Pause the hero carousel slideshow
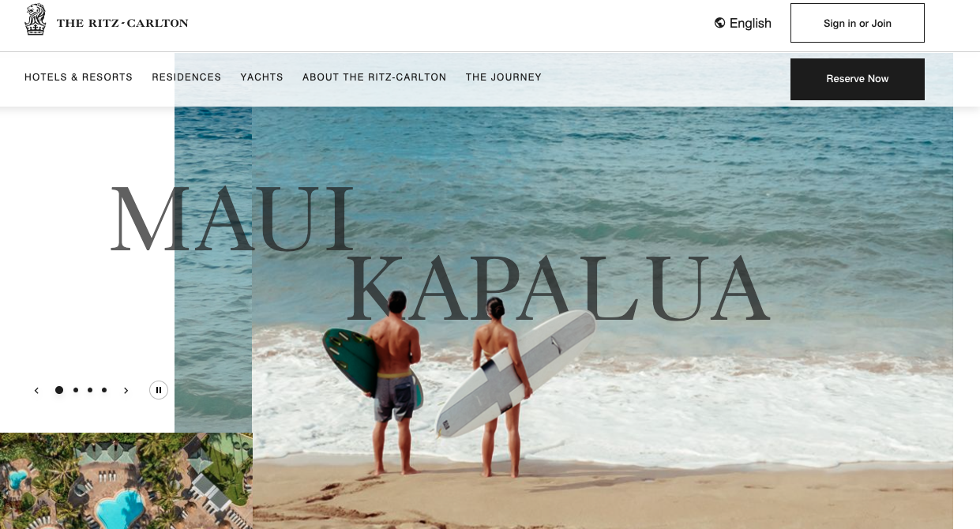Image resolution: width=980 pixels, height=529 pixels. pos(159,390)
